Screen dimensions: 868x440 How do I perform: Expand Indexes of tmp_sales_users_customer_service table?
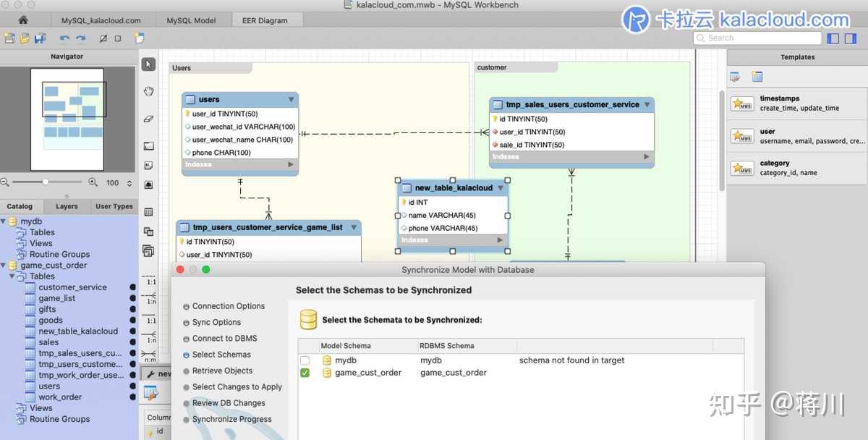(647, 157)
